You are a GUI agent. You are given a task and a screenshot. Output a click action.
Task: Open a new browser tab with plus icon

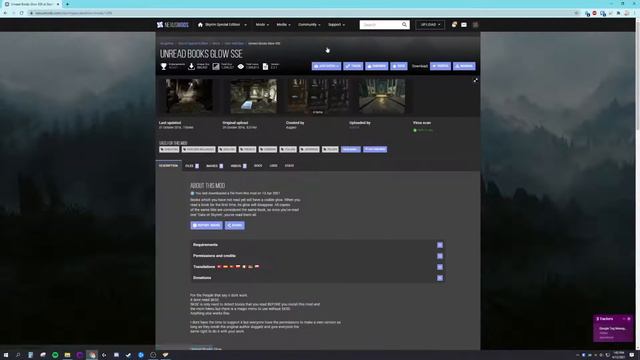67,4
